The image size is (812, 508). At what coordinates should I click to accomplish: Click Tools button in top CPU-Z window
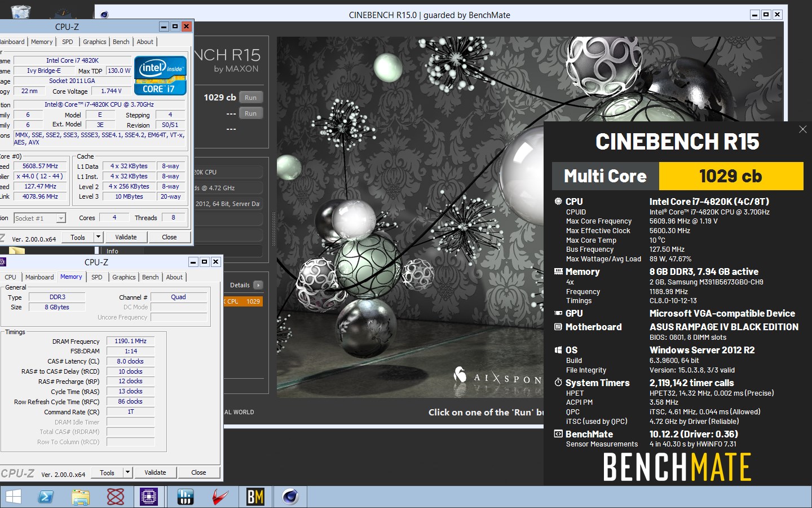pyautogui.click(x=78, y=237)
